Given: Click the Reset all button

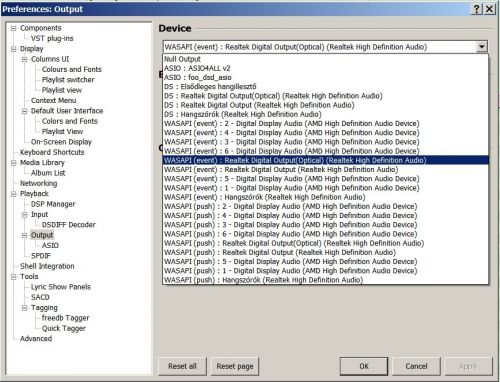Looking at the screenshot, I should point(182,366).
